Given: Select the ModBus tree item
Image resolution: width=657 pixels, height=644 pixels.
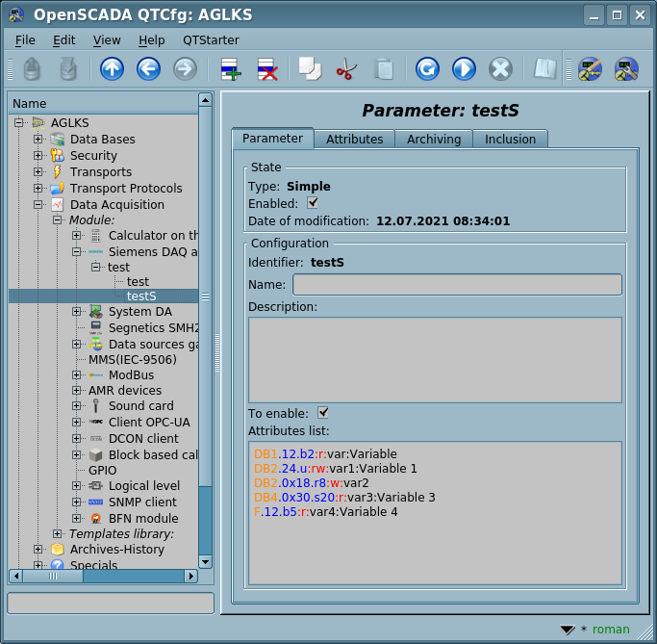Looking at the screenshot, I should (131, 375).
